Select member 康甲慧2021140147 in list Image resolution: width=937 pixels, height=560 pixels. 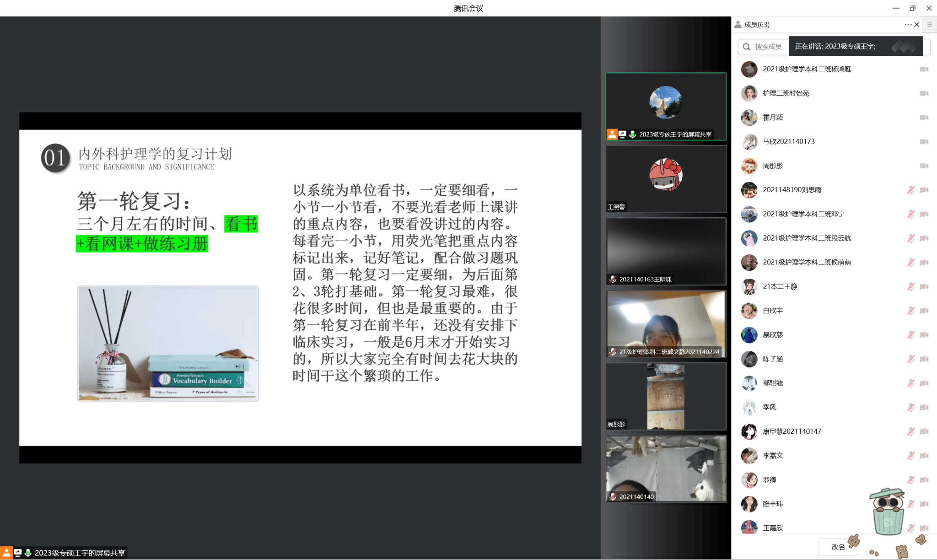pos(792,431)
